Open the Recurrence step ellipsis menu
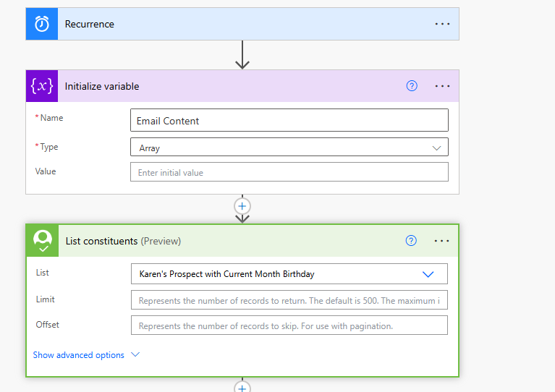This screenshot has height=392, width=555. click(x=442, y=24)
